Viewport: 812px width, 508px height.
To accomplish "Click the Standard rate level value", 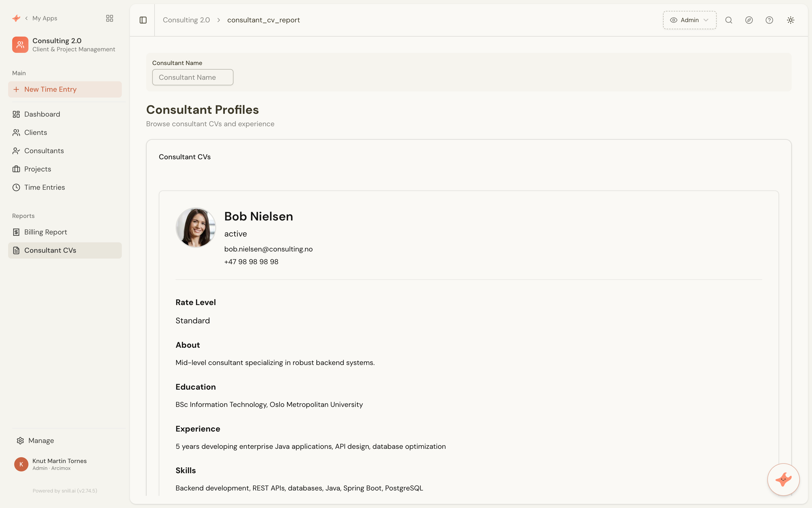I will point(193,321).
